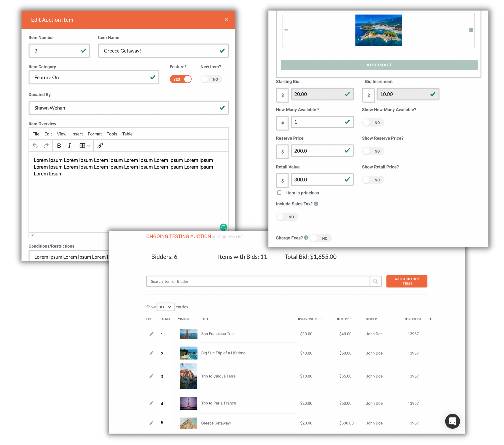504x445 pixels.
Task: Open the Show entries dropdown
Action: (166, 307)
